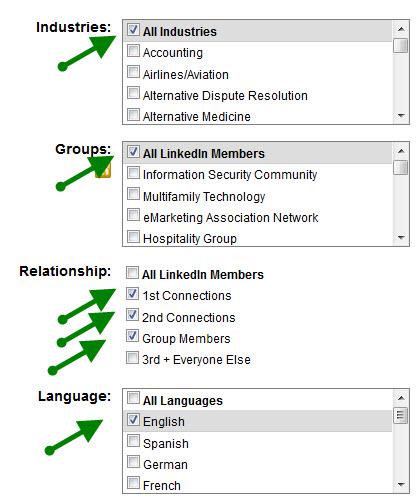Toggle off 2nd Connections checkbox
The width and height of the screenshot is (420, 504).
132,315
